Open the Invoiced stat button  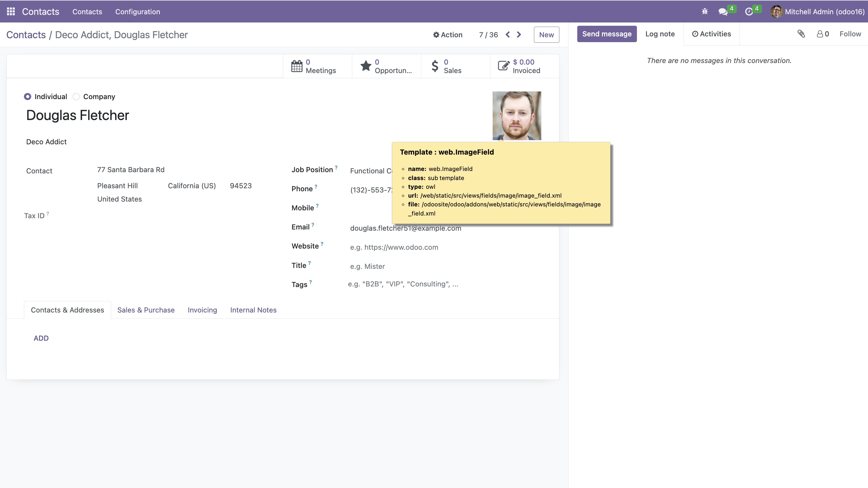pyautogui.click(x=524, y=66)
